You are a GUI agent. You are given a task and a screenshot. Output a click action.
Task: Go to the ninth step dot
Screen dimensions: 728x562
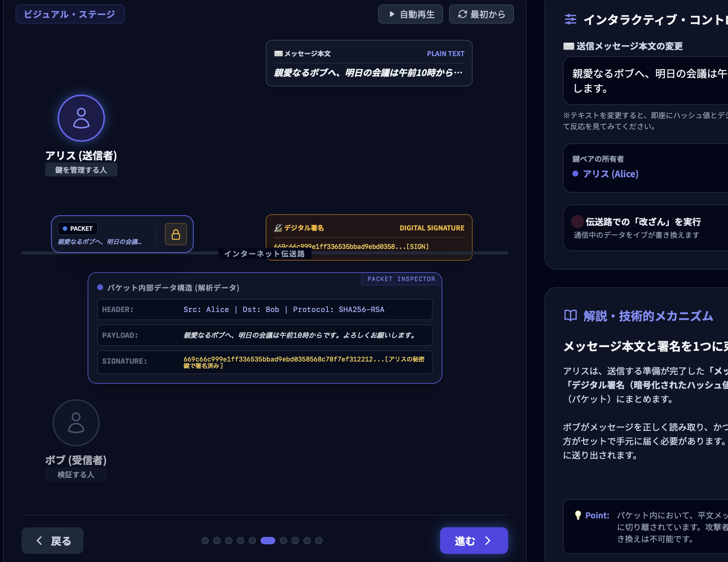pyautogui.click(x=307, y=541)
